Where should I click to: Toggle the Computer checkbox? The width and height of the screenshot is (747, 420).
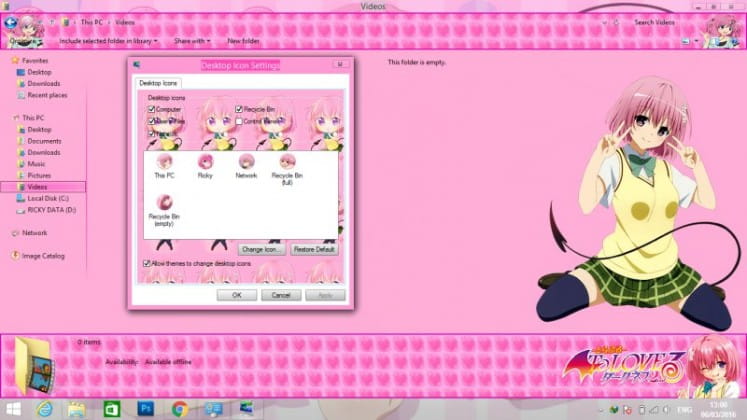pos(151,109)
